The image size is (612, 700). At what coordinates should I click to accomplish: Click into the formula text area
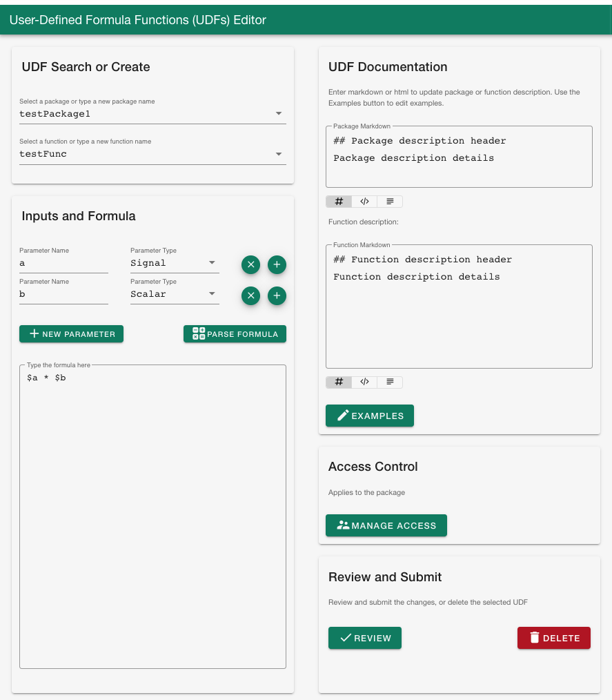(x=152, y=518)
